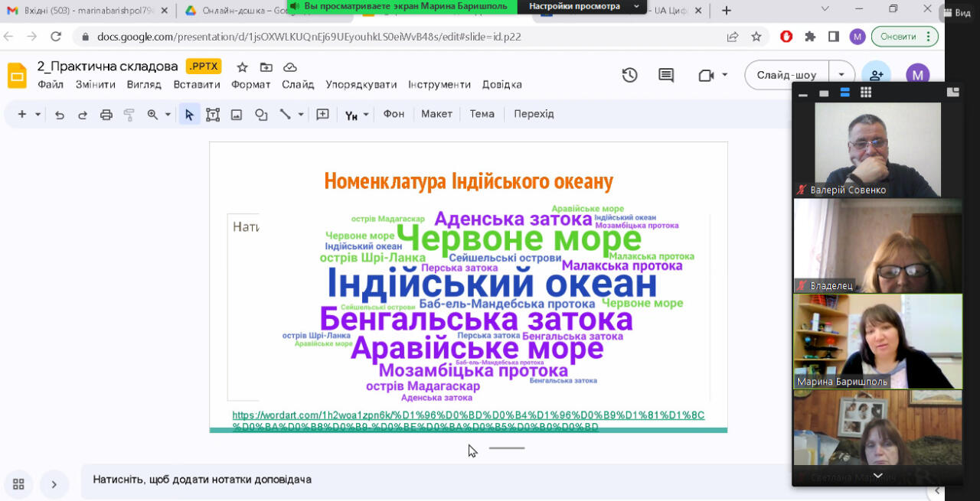This screenshot has height=501, width=980.
Task: Click the insert image icon
Action: tap(237, 115)
